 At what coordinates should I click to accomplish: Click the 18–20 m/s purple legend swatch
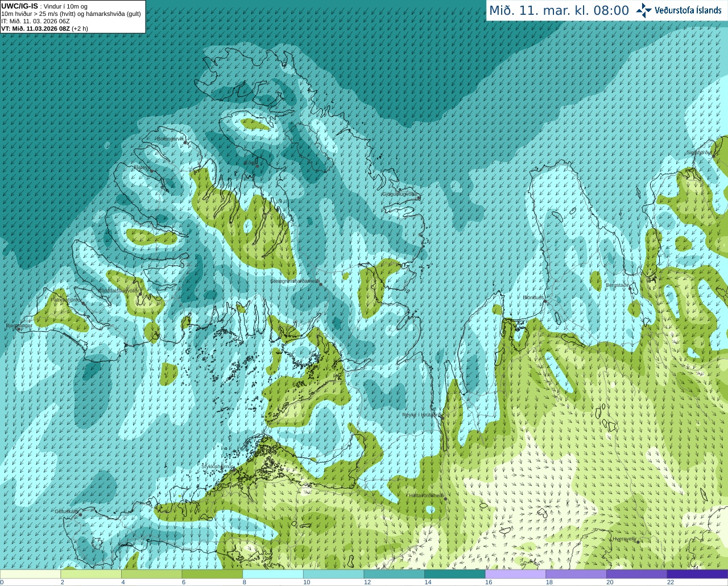pyautogui.click(x=576, y=574)
